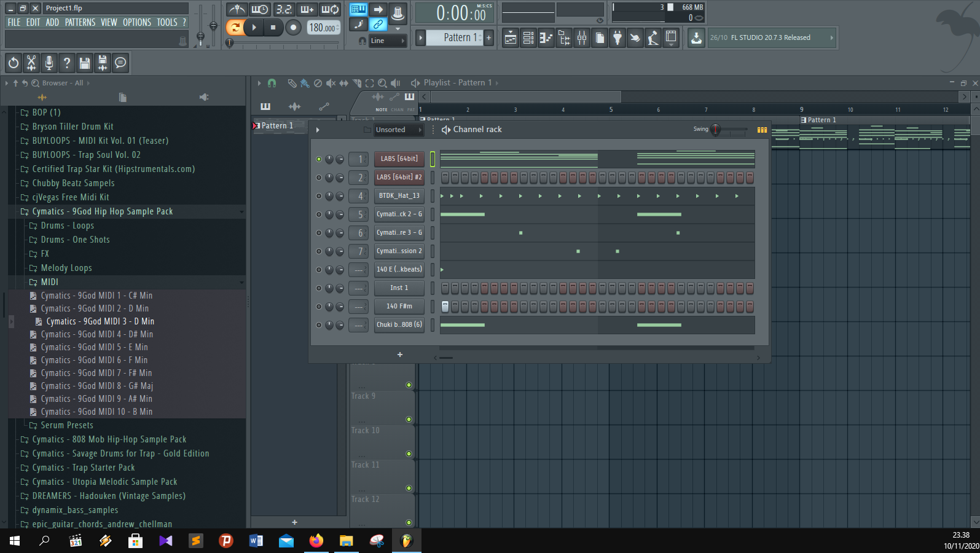Click the Render as audio file icon

pos(103,63)
